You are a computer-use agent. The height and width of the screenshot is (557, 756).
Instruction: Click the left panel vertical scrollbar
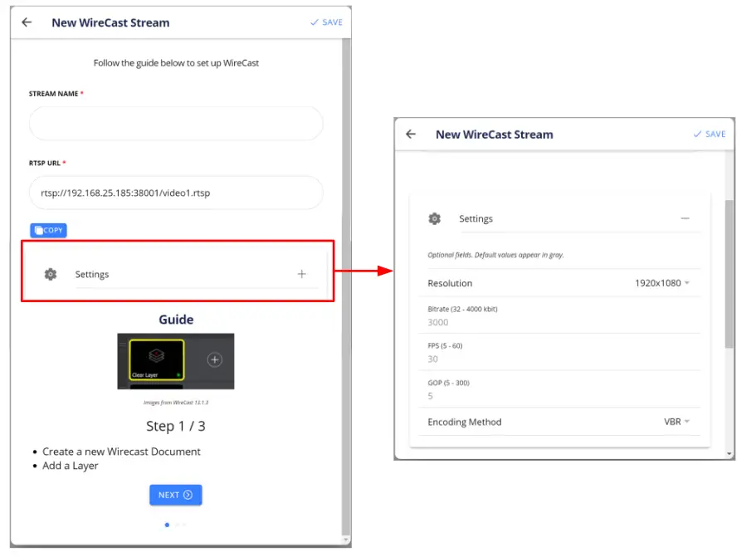[346, 287]
